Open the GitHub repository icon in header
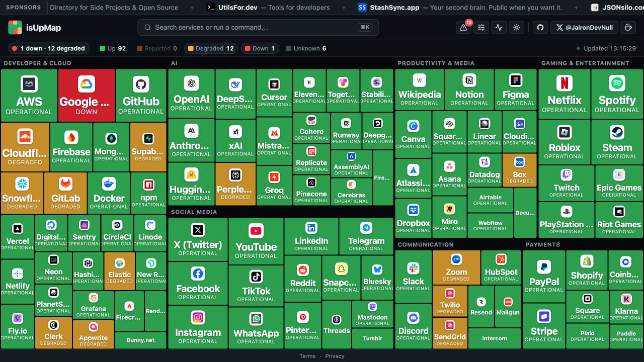Image resolution: width=644 pixels, height=362 pixels. pos(540,28)
